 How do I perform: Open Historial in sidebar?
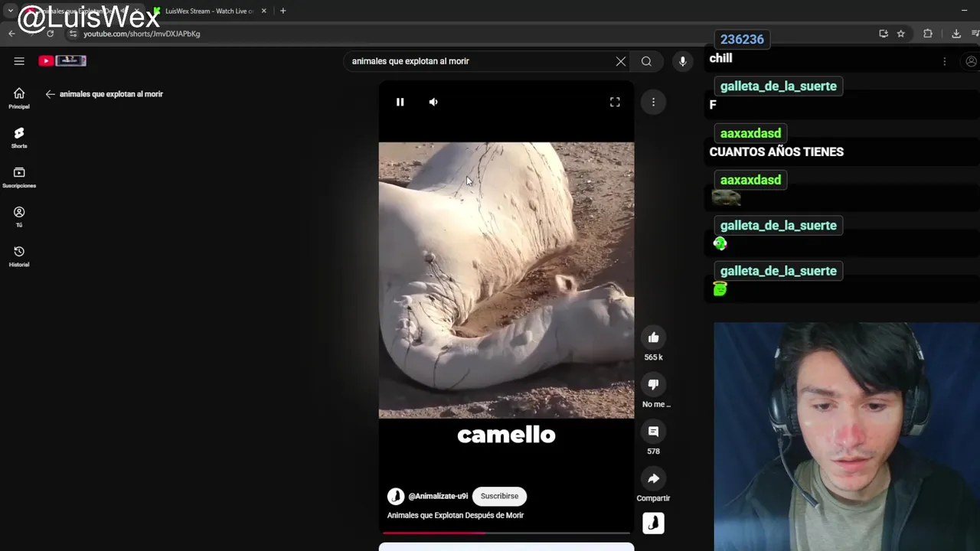coord(19,256)
